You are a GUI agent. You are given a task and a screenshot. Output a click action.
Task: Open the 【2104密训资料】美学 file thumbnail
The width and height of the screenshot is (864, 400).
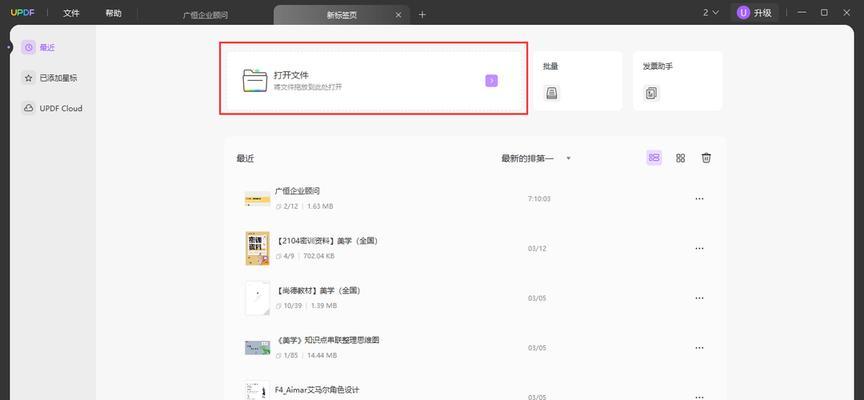tap(257, 248)
